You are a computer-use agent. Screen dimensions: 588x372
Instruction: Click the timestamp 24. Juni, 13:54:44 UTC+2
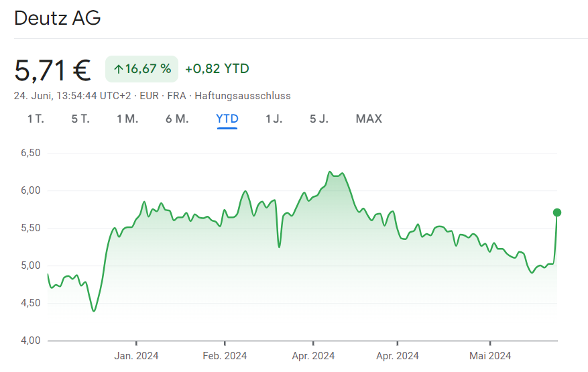(x=72, y=96)
